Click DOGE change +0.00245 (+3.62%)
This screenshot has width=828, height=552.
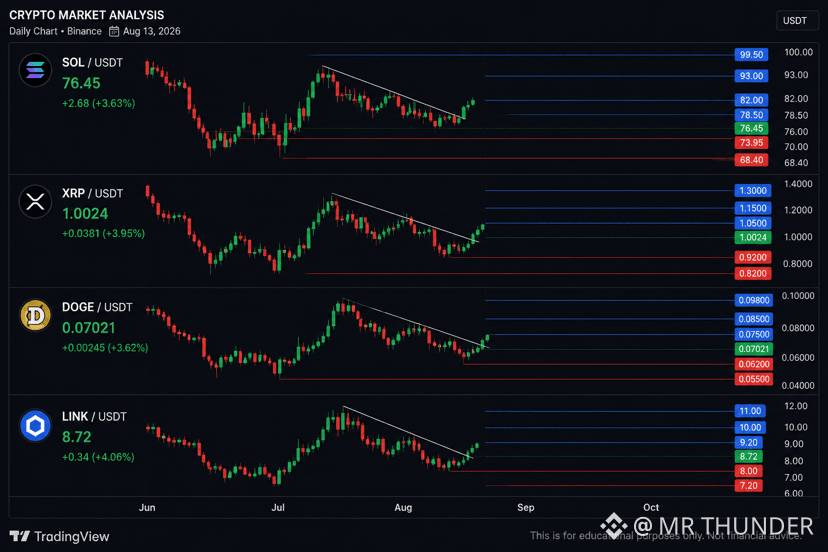[105, 348]
